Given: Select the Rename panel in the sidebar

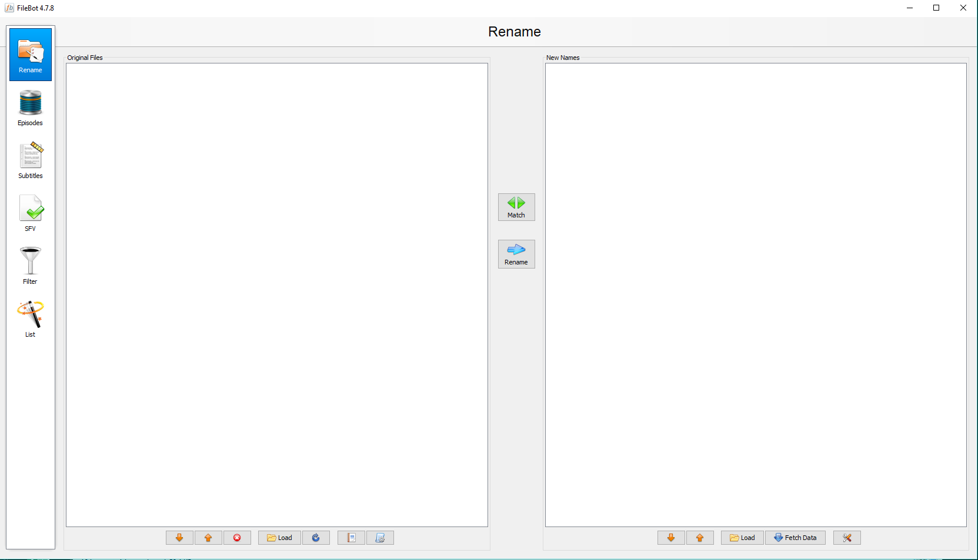Looking at the screenshot, I should 31,55.
